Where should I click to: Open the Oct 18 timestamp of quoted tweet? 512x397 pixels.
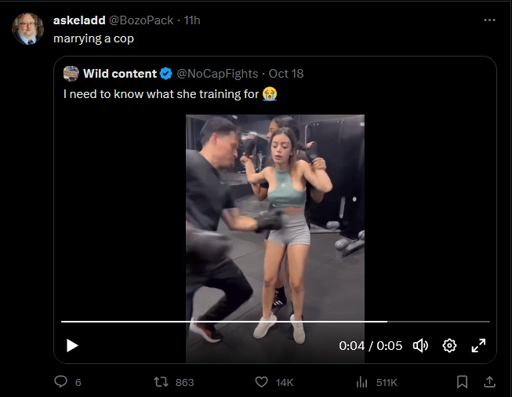(286, 74)
